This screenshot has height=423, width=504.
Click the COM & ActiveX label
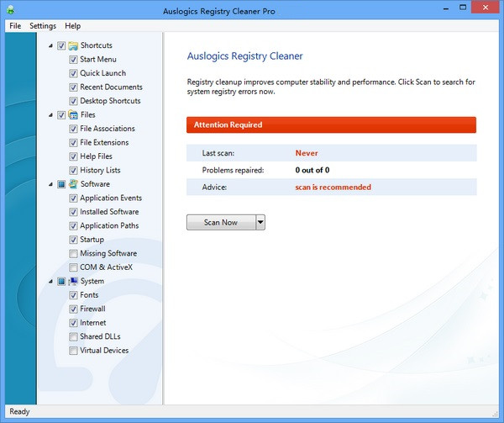pos(106,267)
